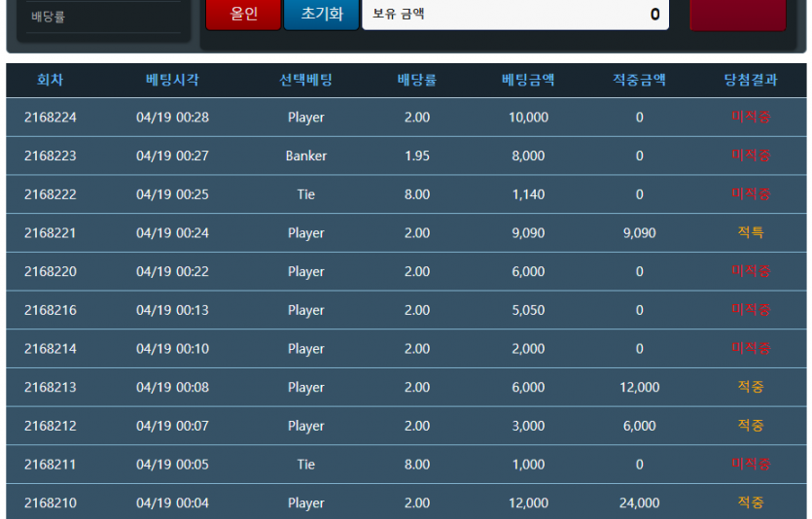Select round 2168224 in the table
Viewport: 812px width, 519px height.
pos(50,118)
